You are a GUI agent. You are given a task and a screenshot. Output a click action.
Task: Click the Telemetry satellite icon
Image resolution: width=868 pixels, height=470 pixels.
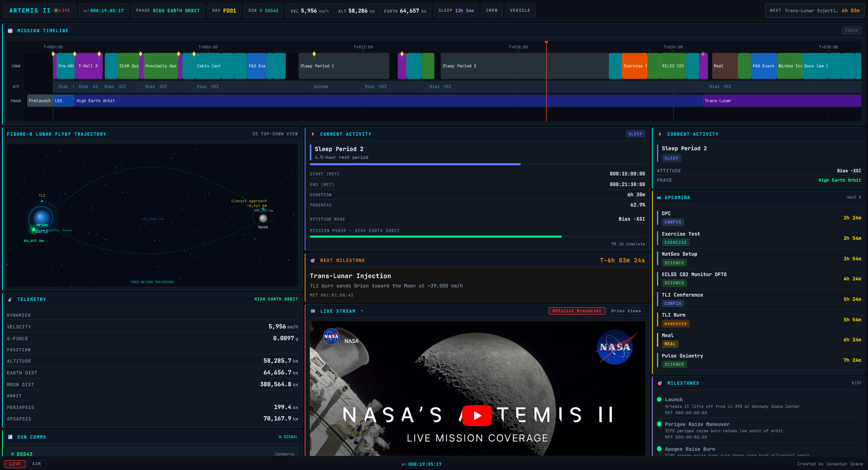pyautogui.click(x=10, y=300)
